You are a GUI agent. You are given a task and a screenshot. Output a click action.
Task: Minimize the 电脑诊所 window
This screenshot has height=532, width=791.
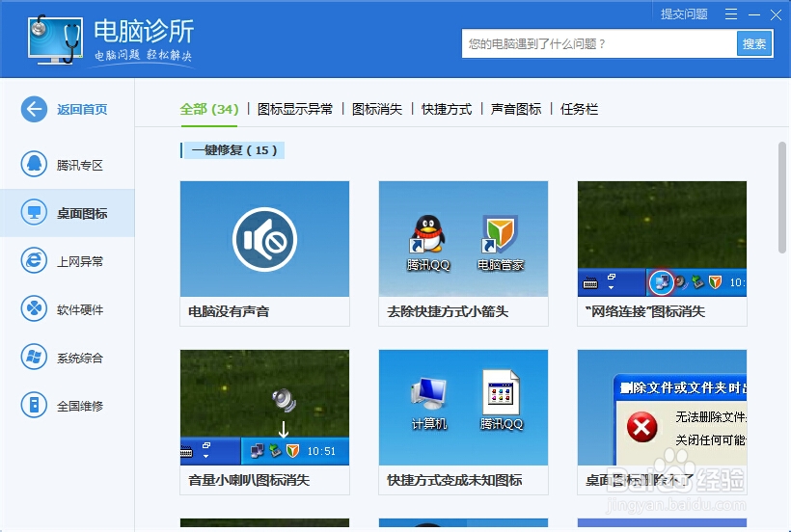pos(754,14)
